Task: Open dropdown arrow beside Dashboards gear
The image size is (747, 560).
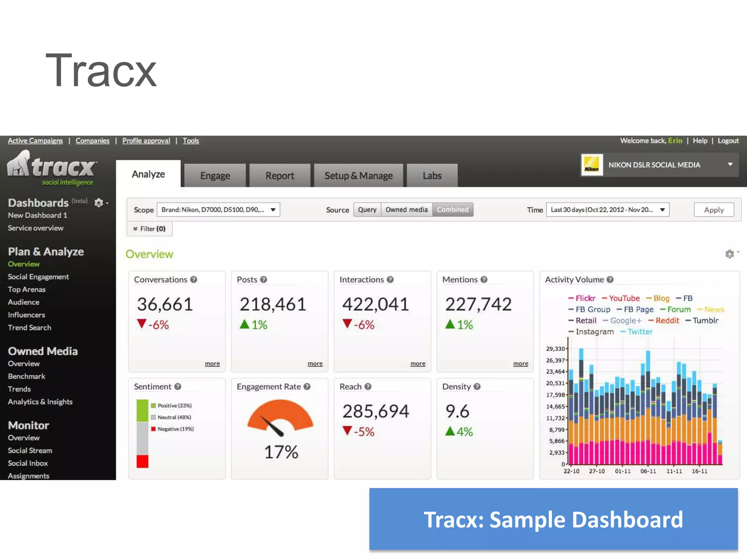Action: coord(107,203)
